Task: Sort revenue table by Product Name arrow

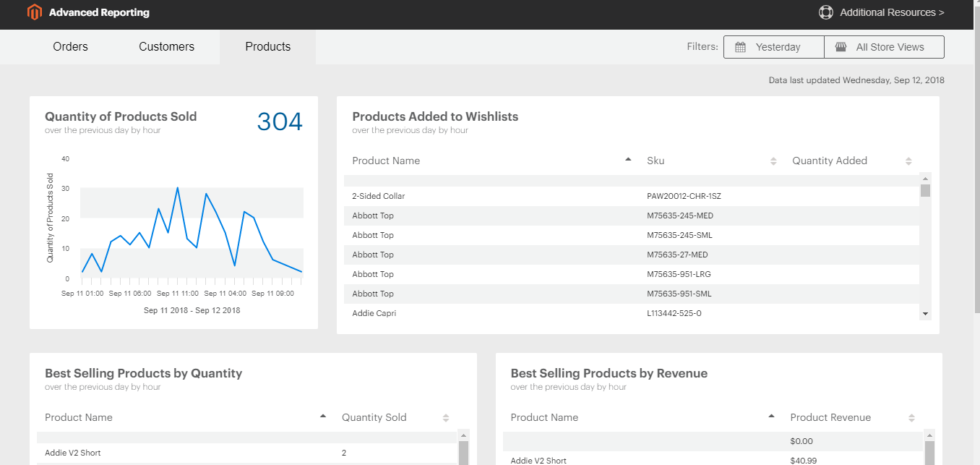Action: tap(772, 417)
